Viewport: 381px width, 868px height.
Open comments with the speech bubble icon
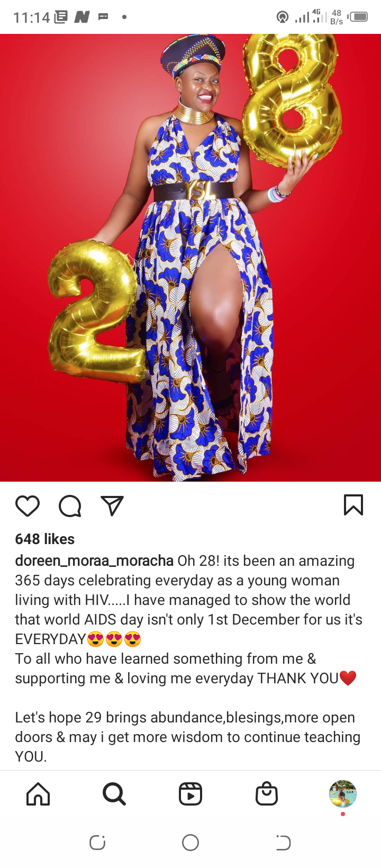pos(70,505)
